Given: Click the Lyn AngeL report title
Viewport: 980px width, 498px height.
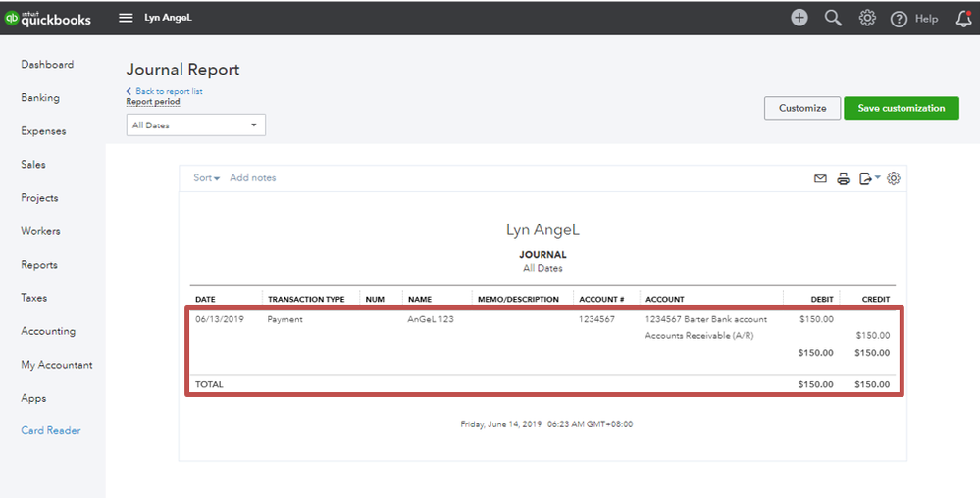Looking at the screenshot, I should [x=542, y=230].
